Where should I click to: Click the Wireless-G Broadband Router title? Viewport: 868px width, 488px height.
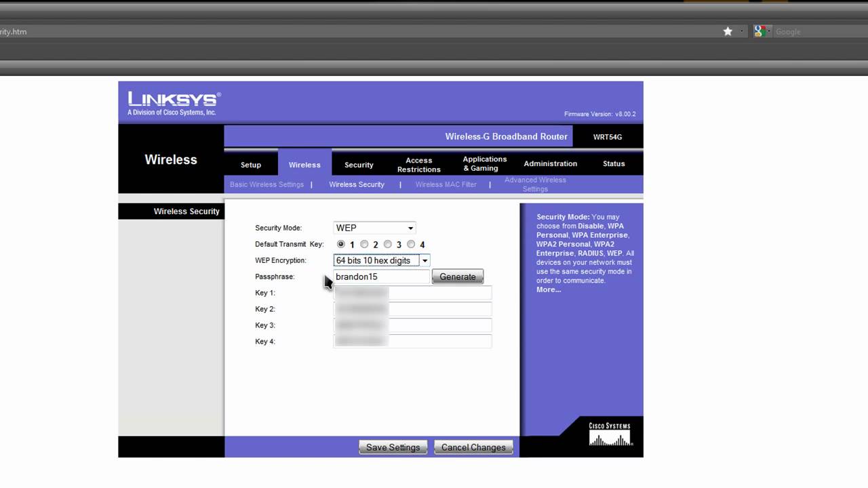pos(506,136)
